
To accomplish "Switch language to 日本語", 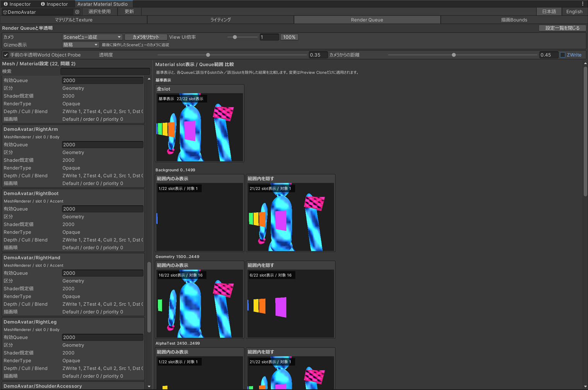I will [x=549, y=12].
